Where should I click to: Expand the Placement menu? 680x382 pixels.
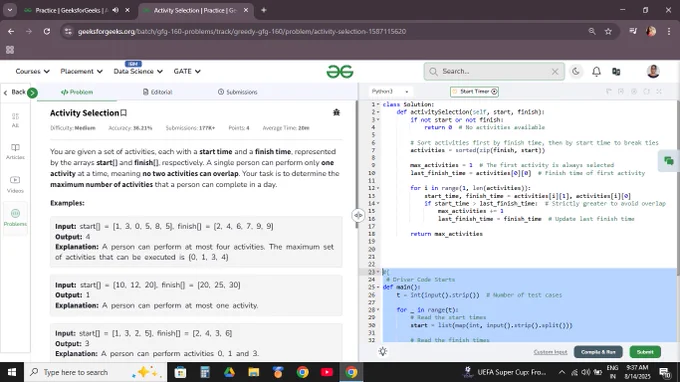click(81, 71)
